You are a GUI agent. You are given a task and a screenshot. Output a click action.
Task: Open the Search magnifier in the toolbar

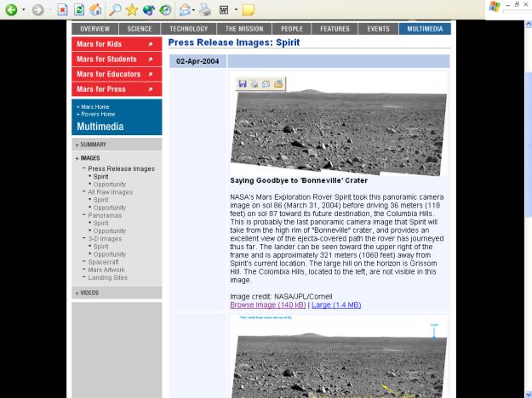pyautogui.click(x=115, y=10)
